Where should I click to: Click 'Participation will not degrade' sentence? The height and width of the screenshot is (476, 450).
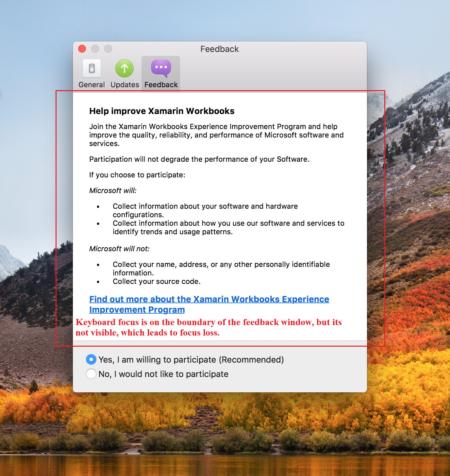pos(199,159)
